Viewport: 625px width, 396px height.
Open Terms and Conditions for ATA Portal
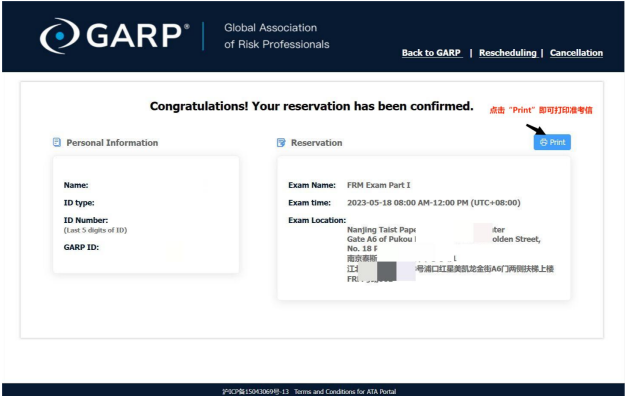pyautogui.click(x=345, y=392)
